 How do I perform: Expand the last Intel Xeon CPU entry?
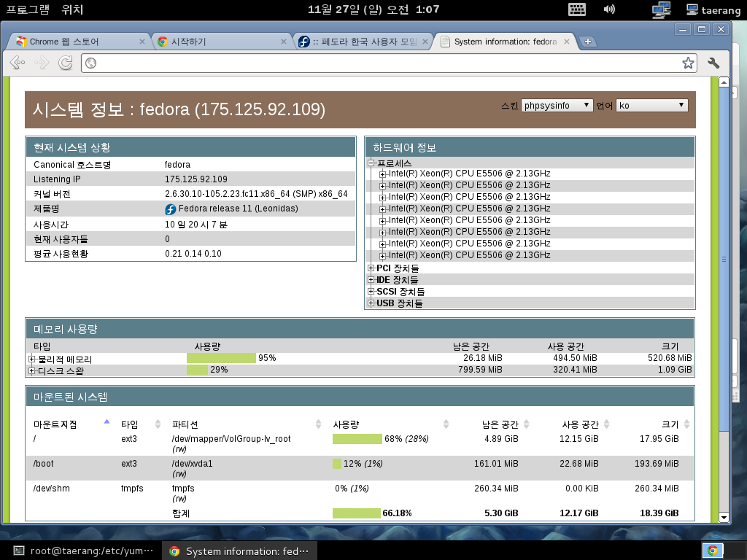tap(382, 256)
